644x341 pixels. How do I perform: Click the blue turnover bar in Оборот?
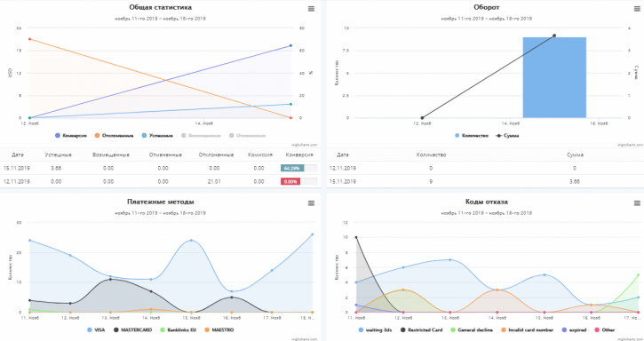554,77
